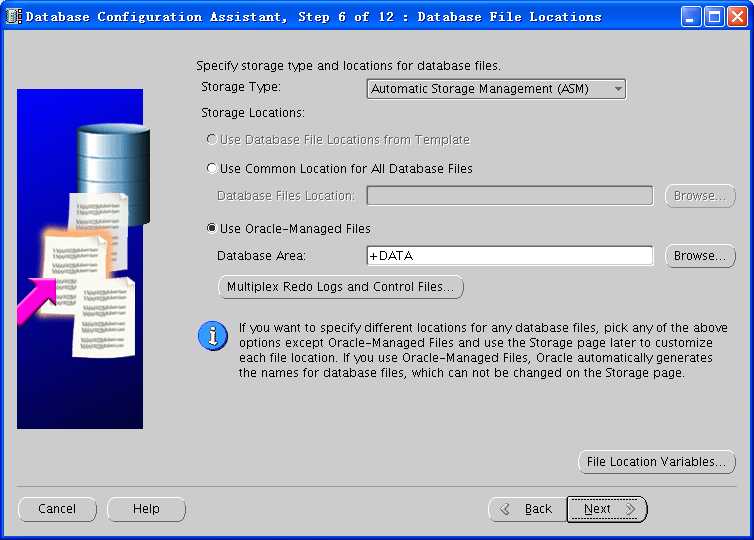Click the DBCA title bar application icon
The image size is (754, 540).
click(14, 16)
